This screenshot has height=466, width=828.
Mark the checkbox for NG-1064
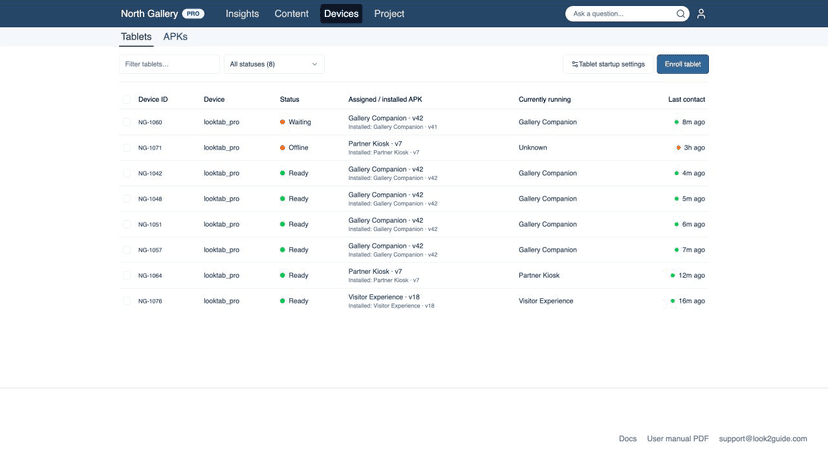[127, 275]
